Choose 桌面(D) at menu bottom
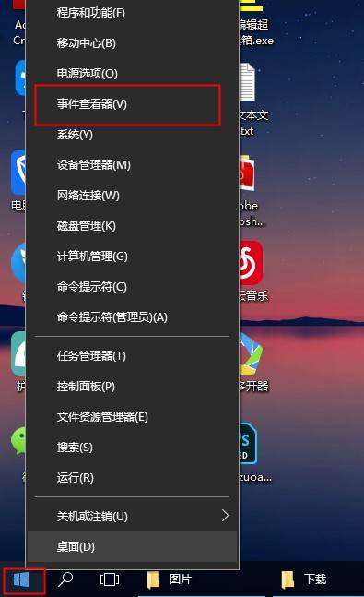The image size is (364, 597). (132, 547)
